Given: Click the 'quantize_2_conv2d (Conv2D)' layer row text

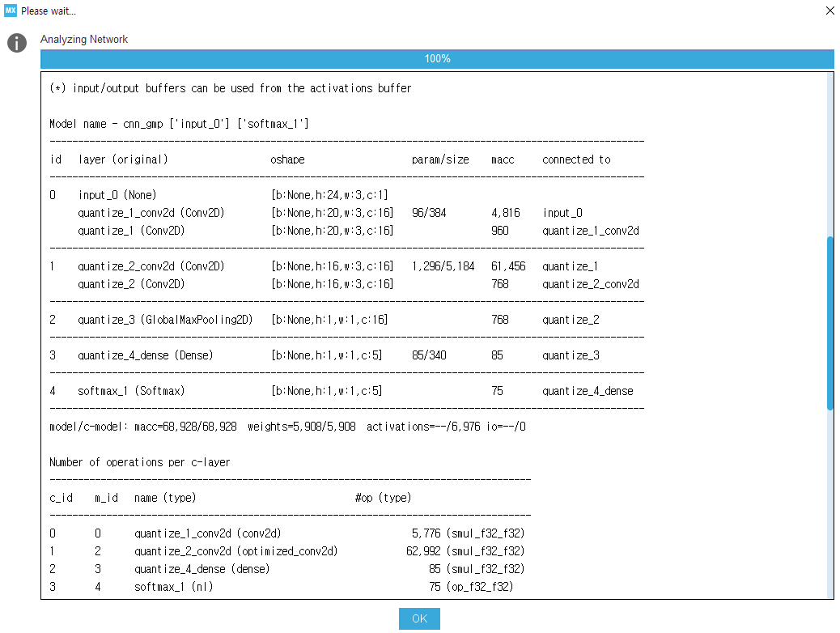Looking at the screenshot, I should pyautogui.click(x=151, y=266).
